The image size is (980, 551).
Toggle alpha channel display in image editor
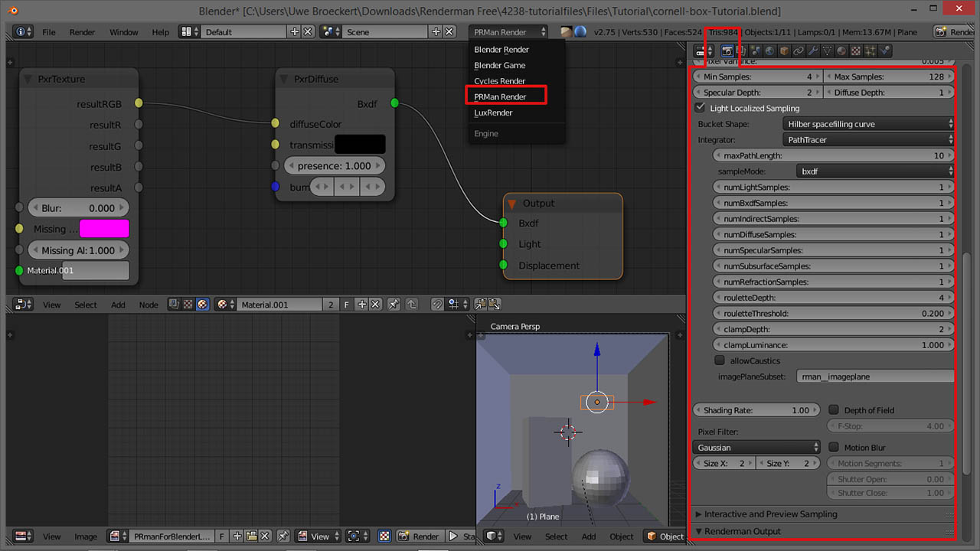pos(384,536)
